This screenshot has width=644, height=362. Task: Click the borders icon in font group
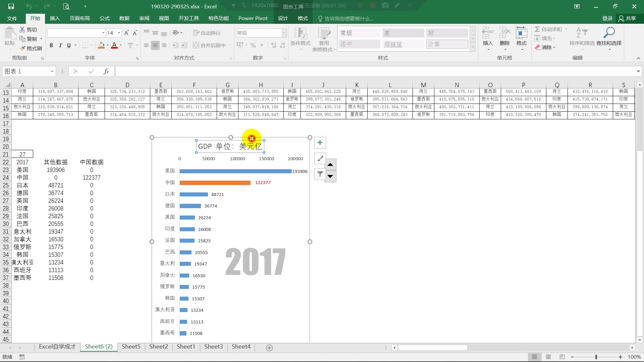pyautogui.click(x=85, y=45)
